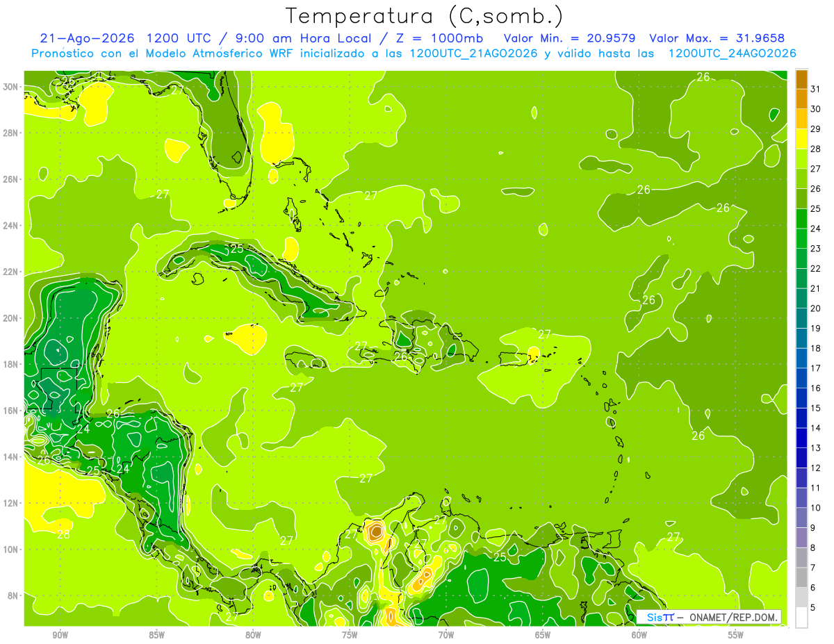Click the longitude label "75W"

pyautogui.click(x=350, y=635)
